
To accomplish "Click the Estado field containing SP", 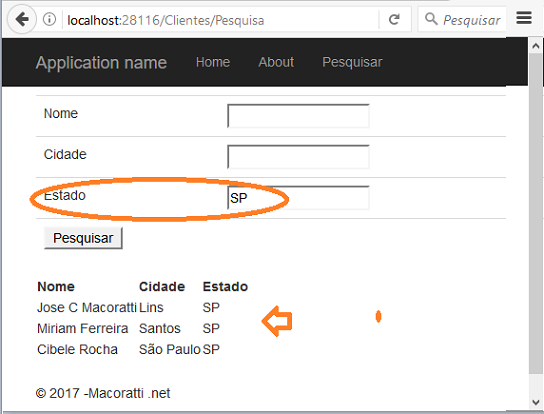I will point(298,198).
